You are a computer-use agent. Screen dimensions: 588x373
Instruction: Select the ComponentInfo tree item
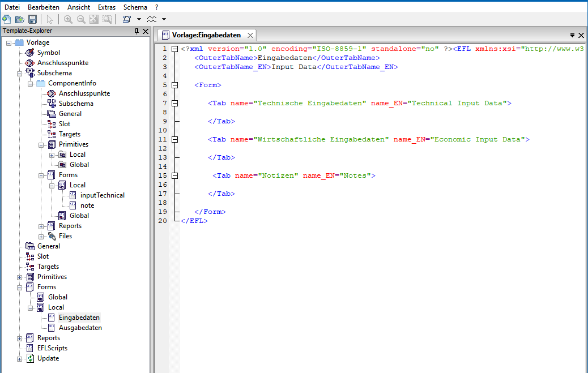click(x=72, y=83)
